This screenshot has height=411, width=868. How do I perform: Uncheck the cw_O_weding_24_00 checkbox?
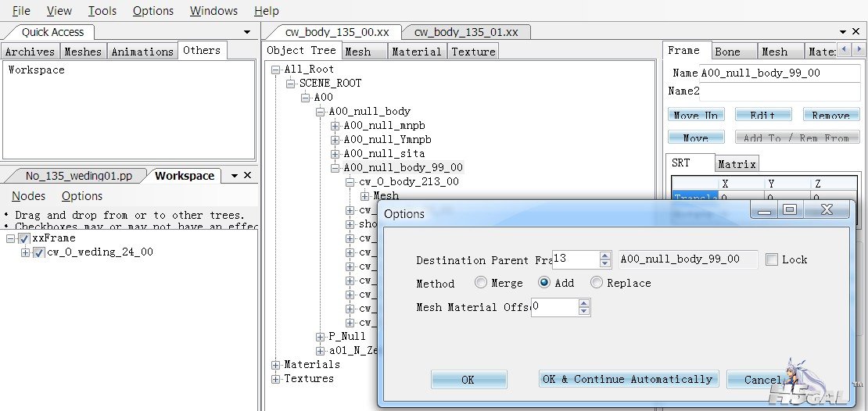pos(39,252)
